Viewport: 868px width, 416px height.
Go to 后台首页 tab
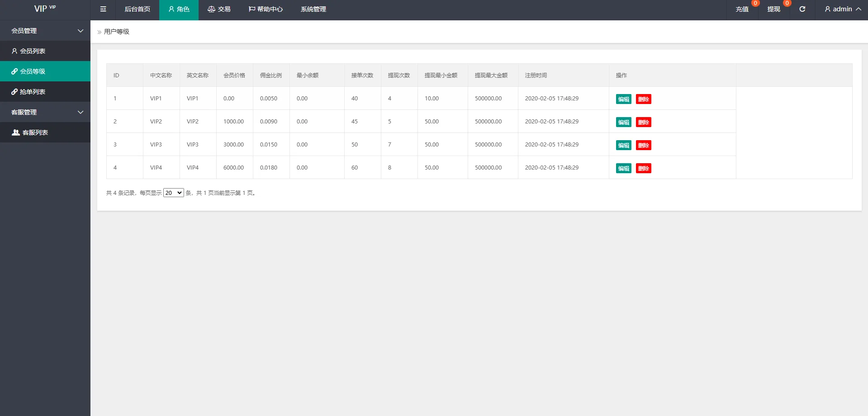(137, 9)
